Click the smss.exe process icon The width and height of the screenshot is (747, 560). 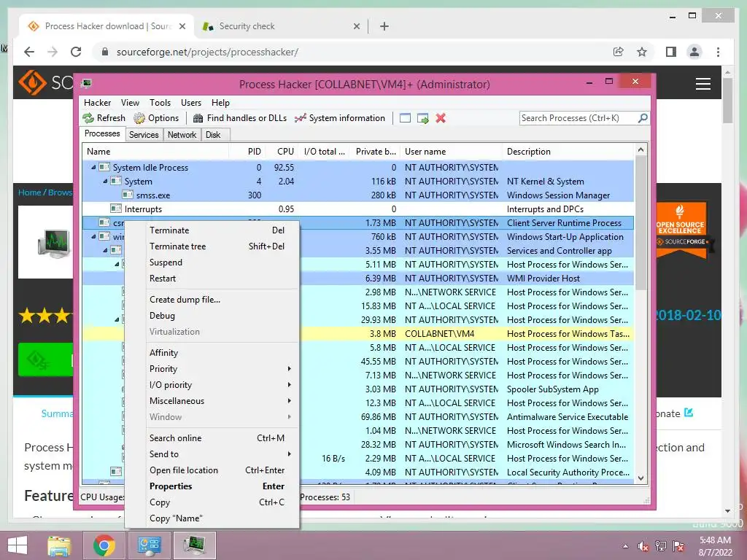[x=128, y=195]
